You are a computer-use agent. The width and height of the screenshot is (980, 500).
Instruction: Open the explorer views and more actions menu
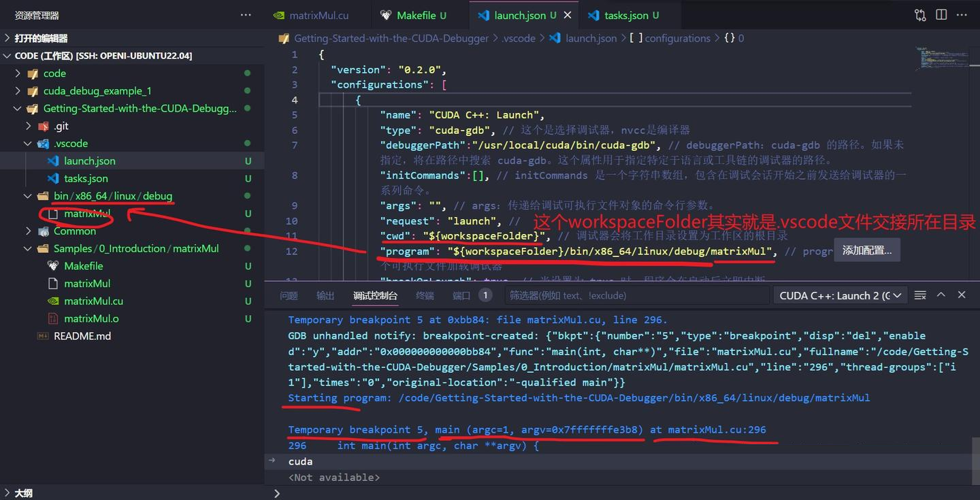click(246, 15)
